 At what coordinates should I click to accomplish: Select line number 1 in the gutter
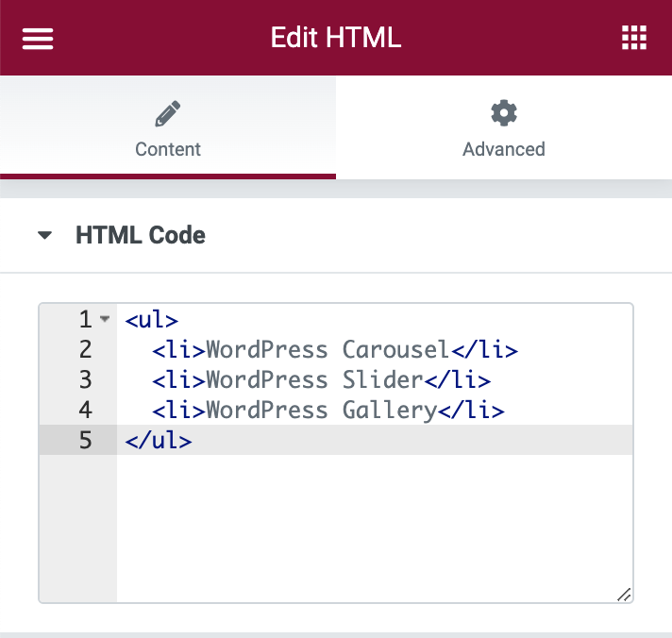coord(86,319)
